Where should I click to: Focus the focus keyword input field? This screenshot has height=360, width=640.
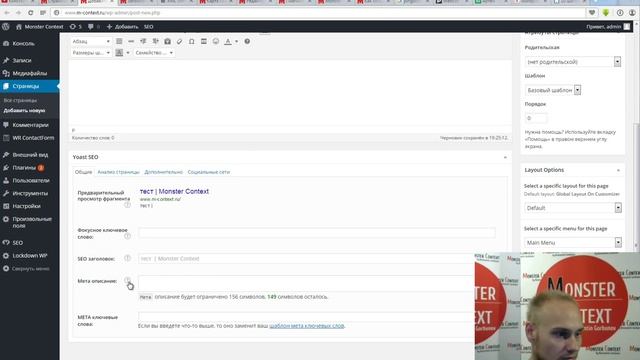click(x=317, y=233)
